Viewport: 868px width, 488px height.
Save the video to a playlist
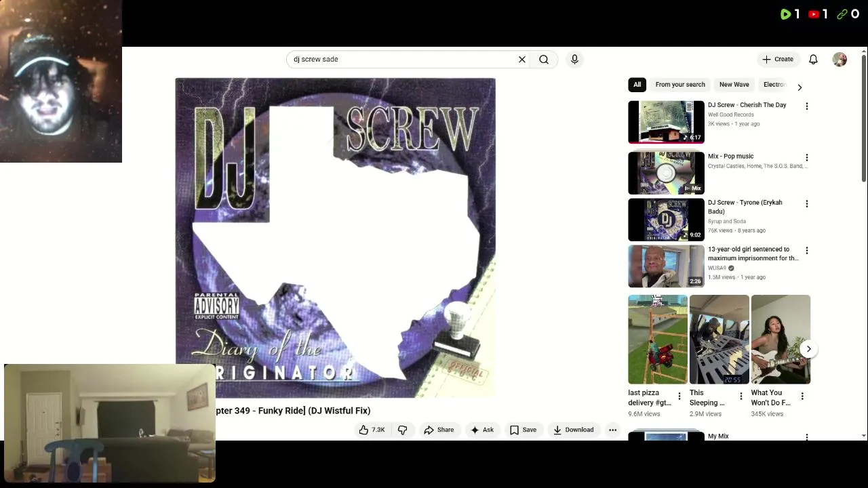(x=523, y=430)
